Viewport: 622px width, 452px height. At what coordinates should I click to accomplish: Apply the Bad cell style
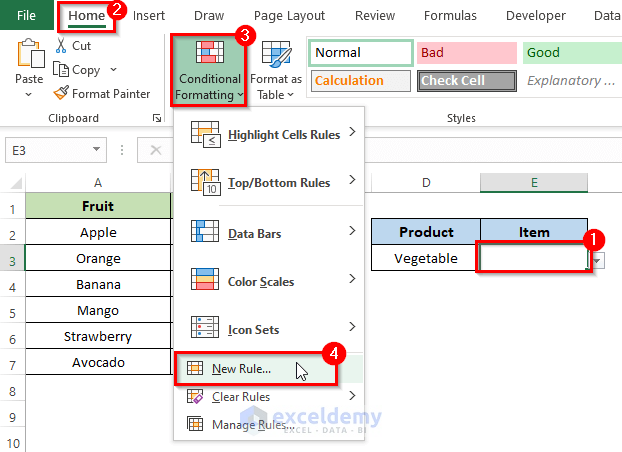[x=464, y=53]
